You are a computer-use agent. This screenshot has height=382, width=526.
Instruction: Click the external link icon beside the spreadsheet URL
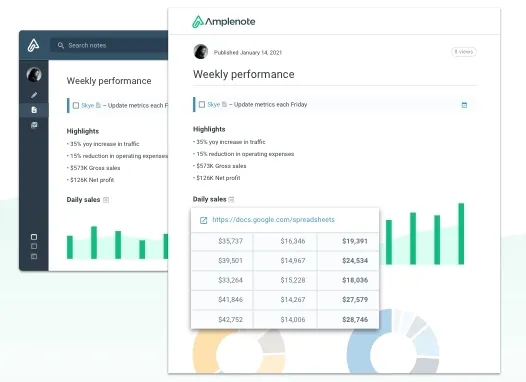[x=203, y=220]
